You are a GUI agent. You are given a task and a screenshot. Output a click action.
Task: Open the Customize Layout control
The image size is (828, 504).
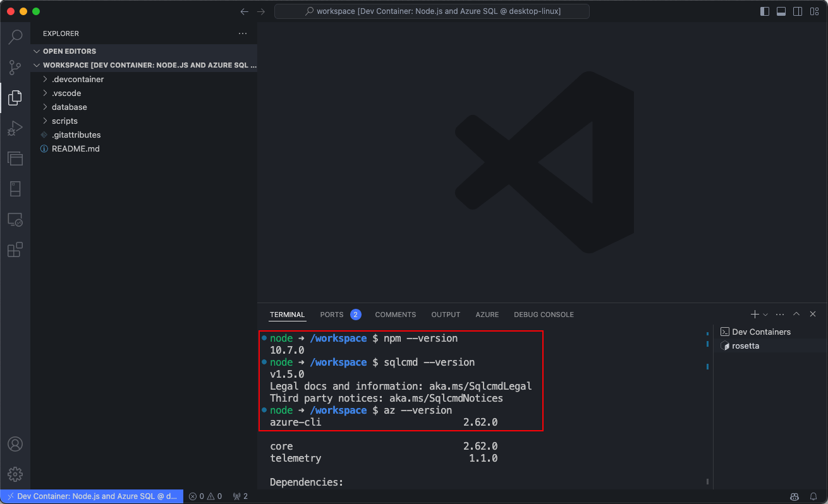coord(814,11)
